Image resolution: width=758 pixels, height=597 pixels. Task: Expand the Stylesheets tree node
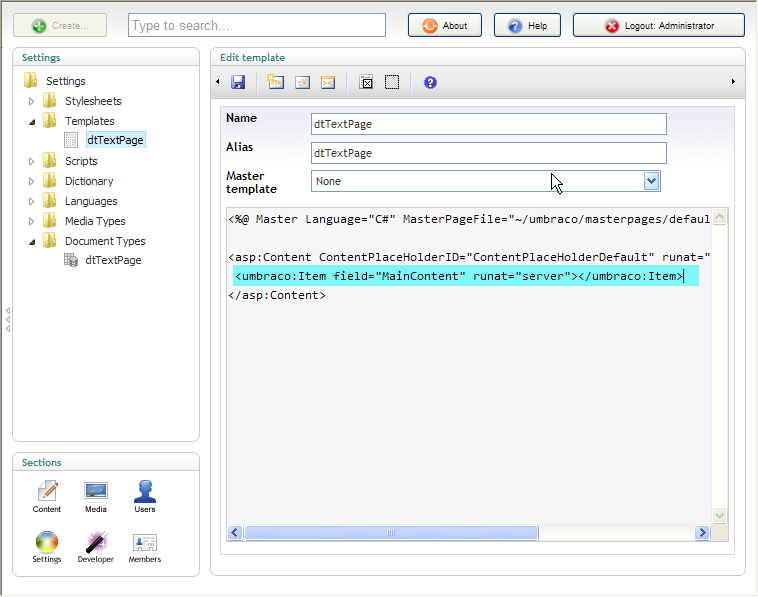coord(31,102)
